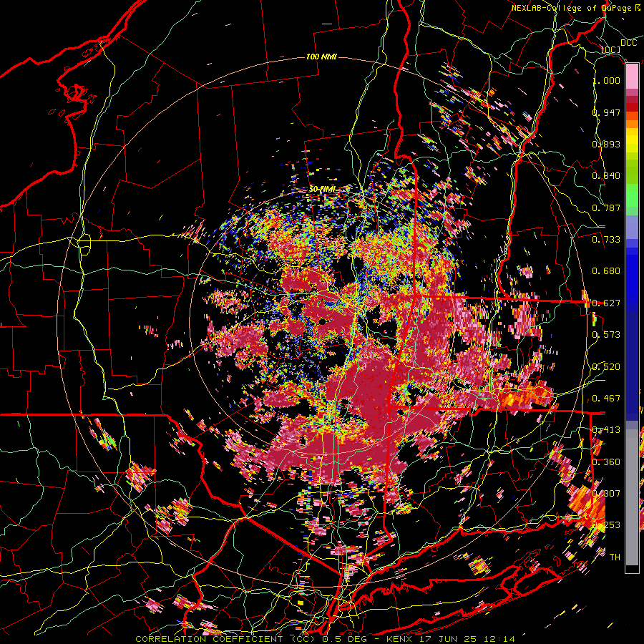The image size is (644, 644).
Task: Click the Correlation Coefficient KENX caption
Action: click(325, 639)
